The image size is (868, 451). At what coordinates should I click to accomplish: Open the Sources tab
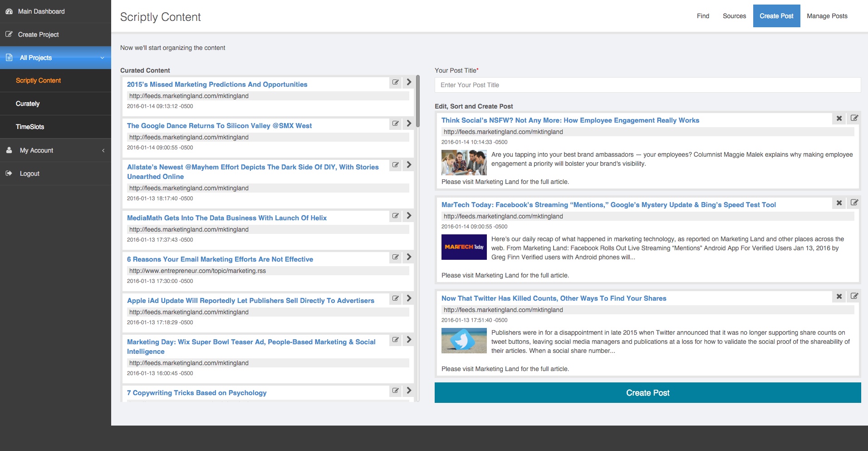point(734,16)
